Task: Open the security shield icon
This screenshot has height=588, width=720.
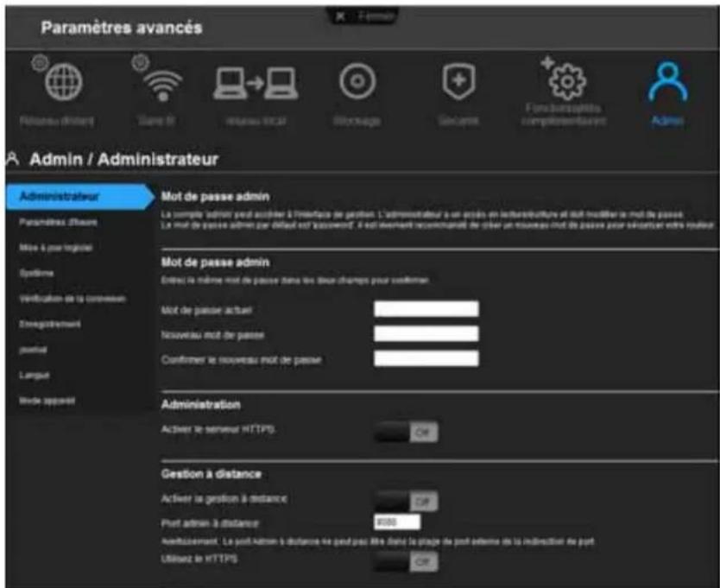Action: (458, 82)
